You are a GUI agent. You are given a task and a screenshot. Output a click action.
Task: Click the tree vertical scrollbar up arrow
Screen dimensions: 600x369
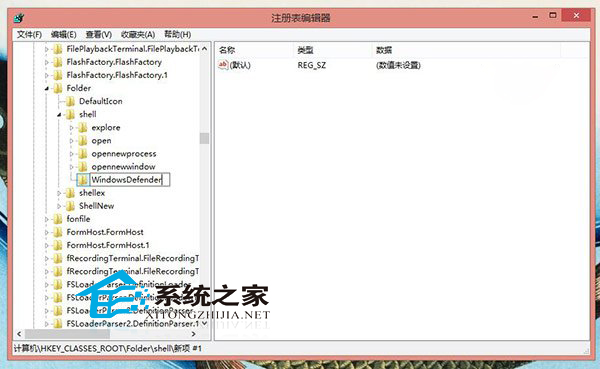pyautogui.click(x=204, y=49)
